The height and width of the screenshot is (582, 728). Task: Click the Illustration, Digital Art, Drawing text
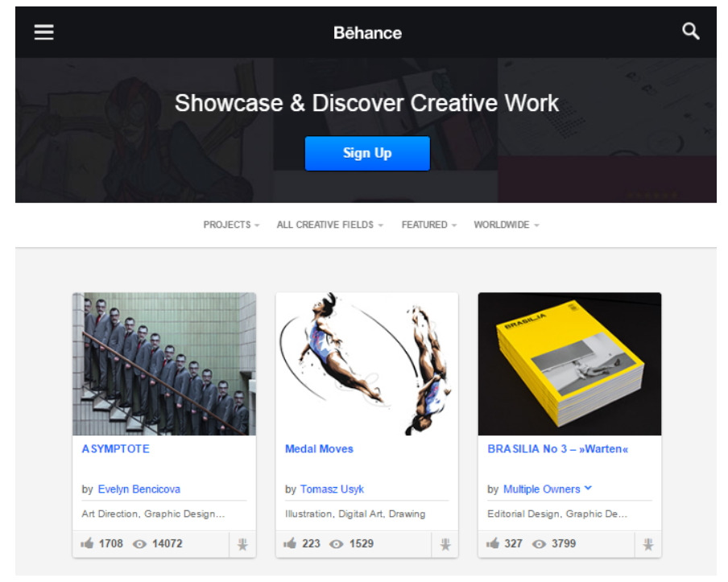click(x=355, y=514)
